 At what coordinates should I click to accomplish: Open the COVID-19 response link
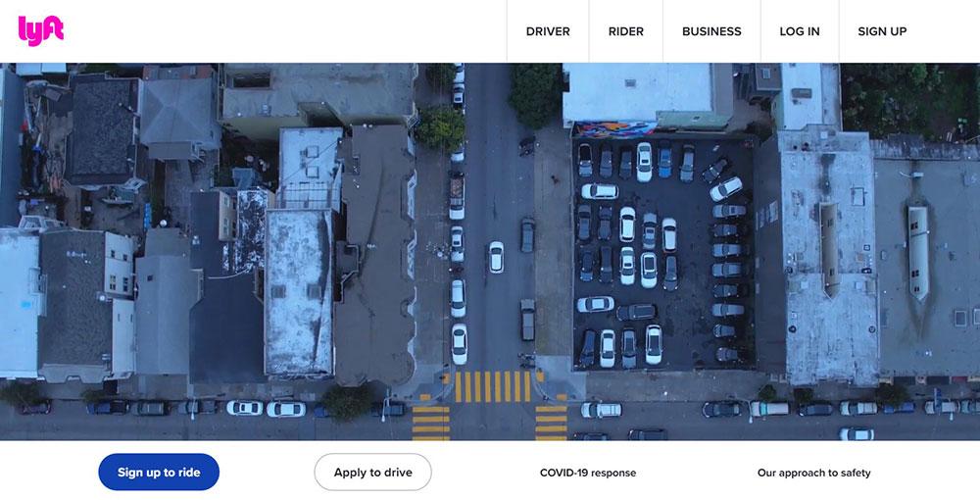pos(587,474)
